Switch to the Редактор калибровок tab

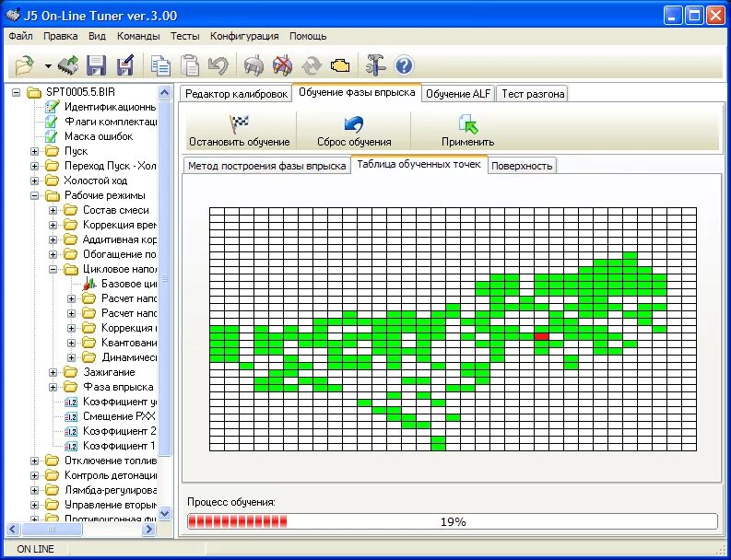(236, 94)
